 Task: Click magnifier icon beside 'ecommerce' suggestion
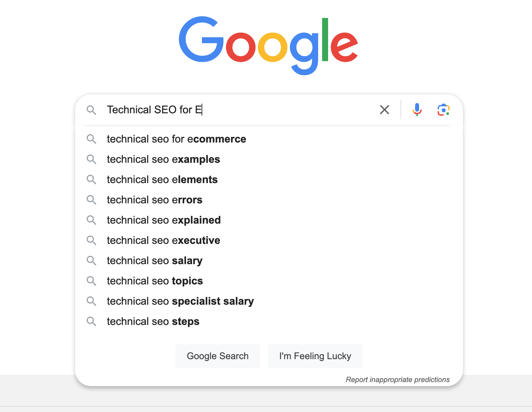[91, 139]
